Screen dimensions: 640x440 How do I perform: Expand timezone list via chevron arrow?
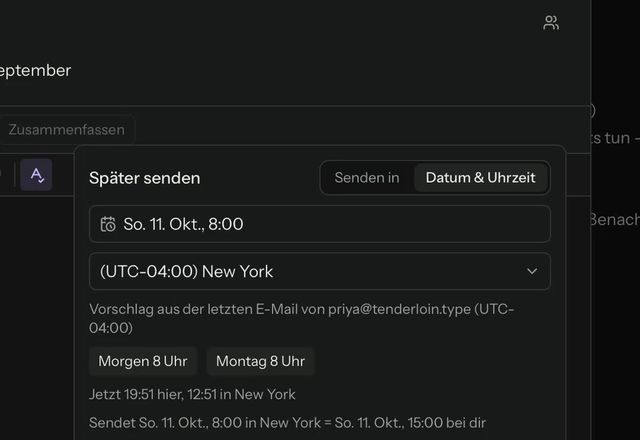[x=532, y=271]
